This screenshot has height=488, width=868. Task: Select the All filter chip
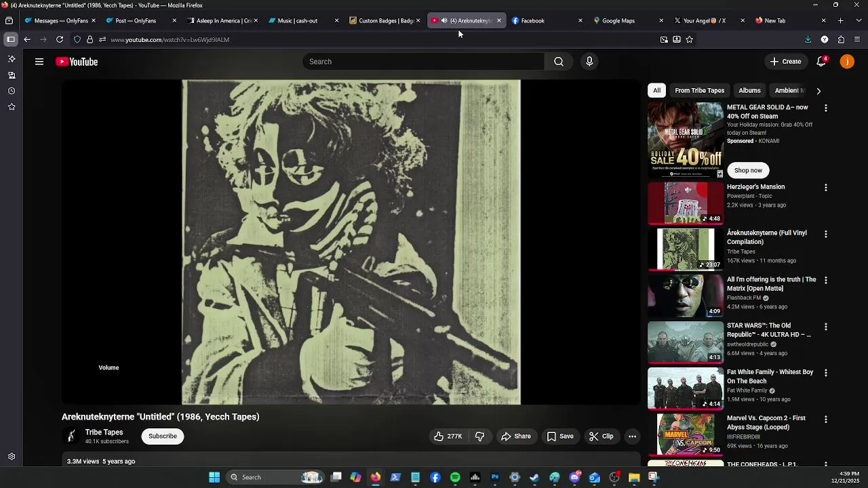656,90
